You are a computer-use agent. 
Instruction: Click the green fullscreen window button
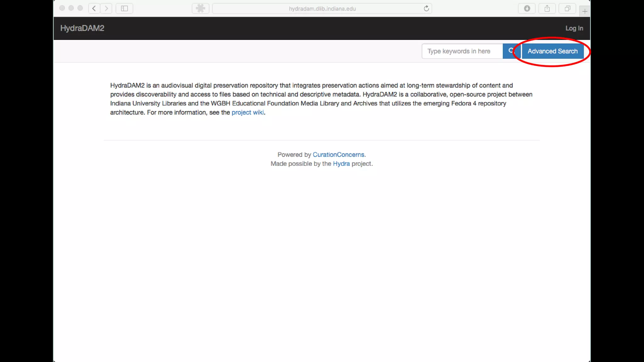80,8
